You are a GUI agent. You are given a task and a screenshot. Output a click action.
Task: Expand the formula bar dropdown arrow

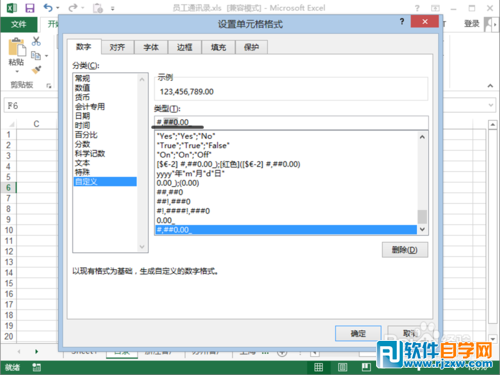coord(491,105)
